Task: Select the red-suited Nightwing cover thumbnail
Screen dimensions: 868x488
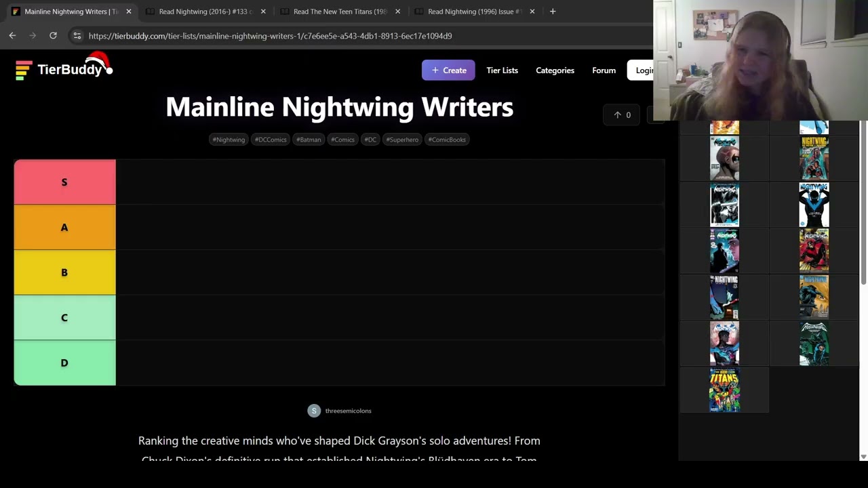Action: tap(814, 251)
